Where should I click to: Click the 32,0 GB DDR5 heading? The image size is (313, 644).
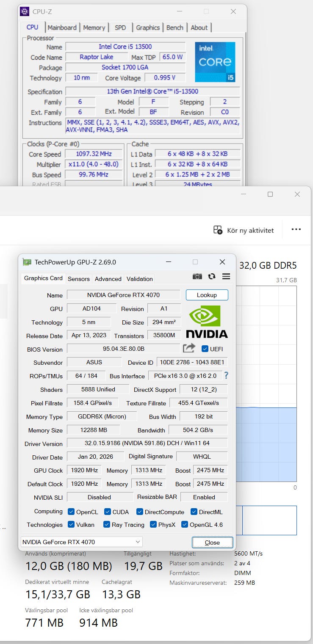pyautogui.click(x=268, y=266)
